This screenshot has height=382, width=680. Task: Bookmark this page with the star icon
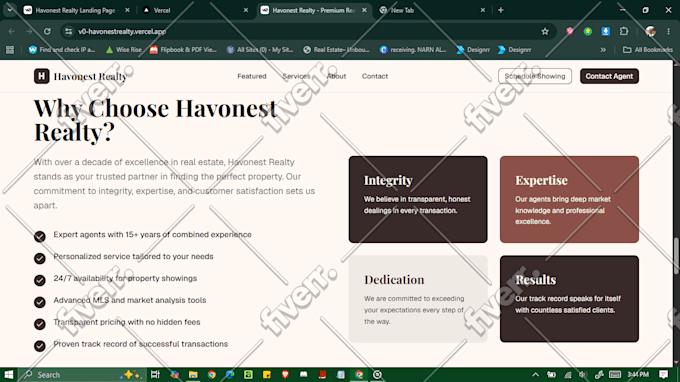[x=545, y=31]
